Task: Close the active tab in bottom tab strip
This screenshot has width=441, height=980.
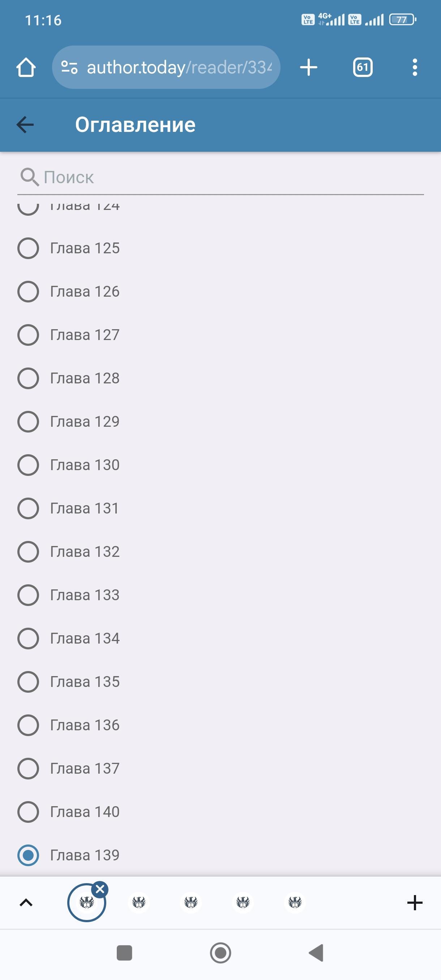Action: [x=100, y=889]
